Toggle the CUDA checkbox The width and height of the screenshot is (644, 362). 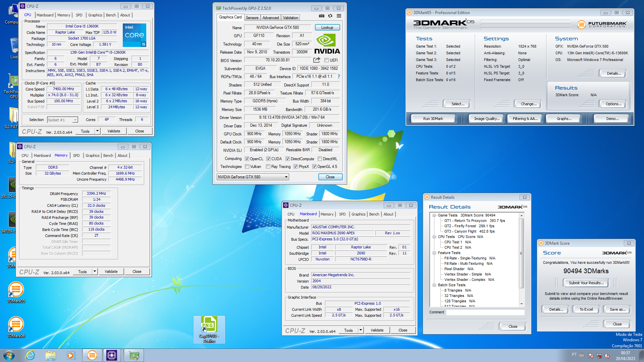click(268, 159)
